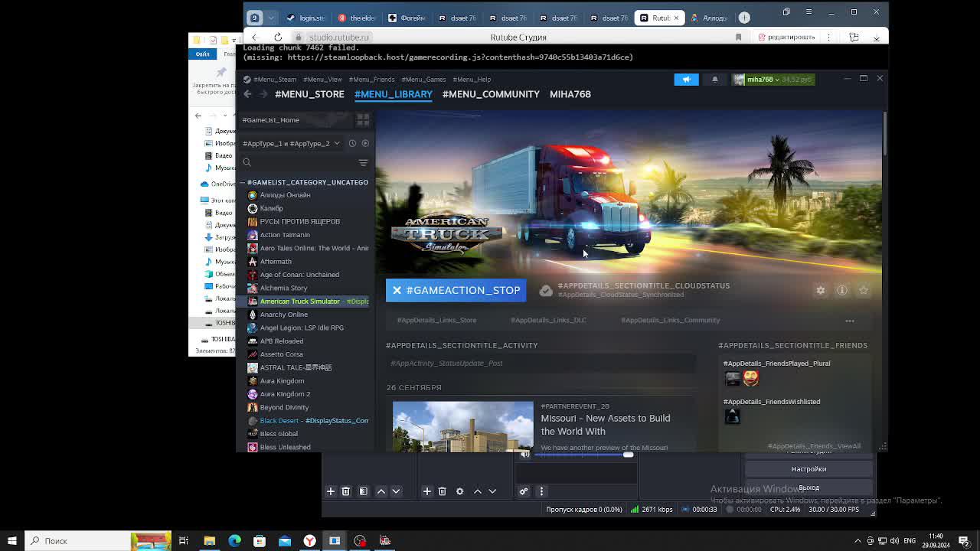This screenshot has width=980, height=551.
Task: Add a source in OBS
Action: (427, 491)
